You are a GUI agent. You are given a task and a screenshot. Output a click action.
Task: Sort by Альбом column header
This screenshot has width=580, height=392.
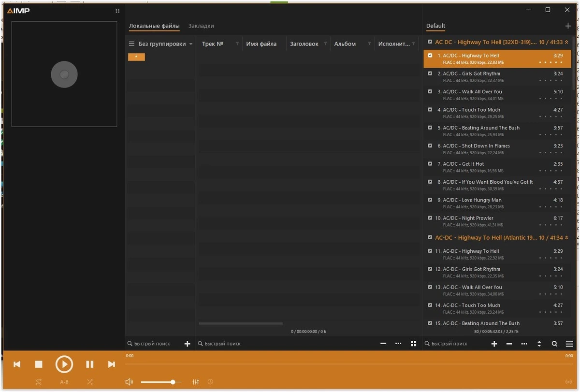[345, 44]
